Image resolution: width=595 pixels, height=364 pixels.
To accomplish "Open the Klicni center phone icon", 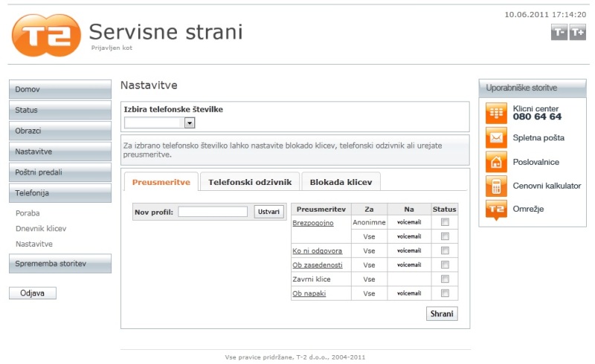I will (496, 113).
